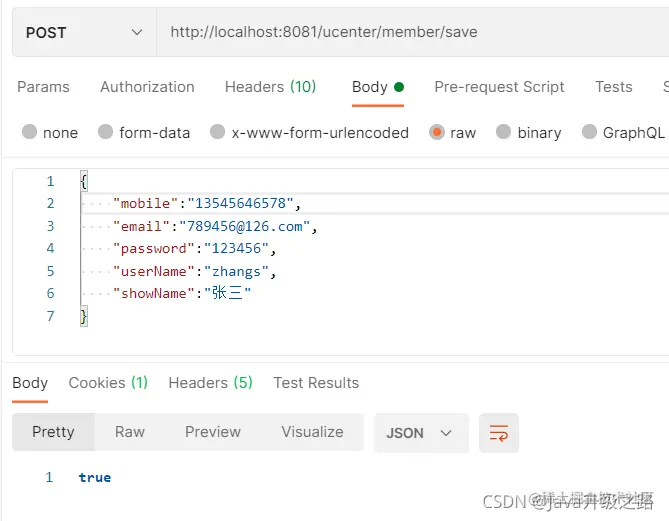Open the POST method dropdown

[x=84, y=32]
